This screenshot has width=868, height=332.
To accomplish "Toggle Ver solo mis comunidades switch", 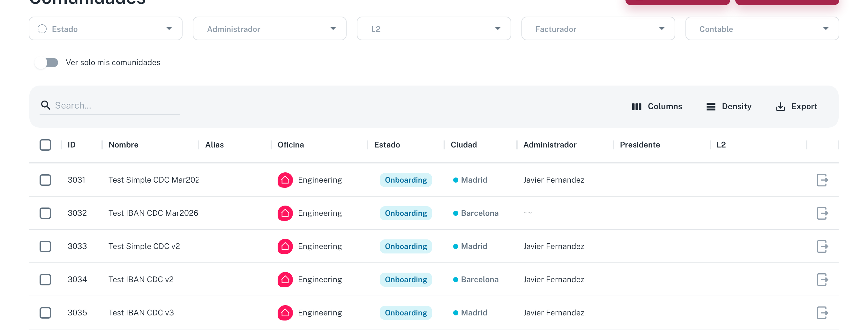I will click(x=47, y=63).
